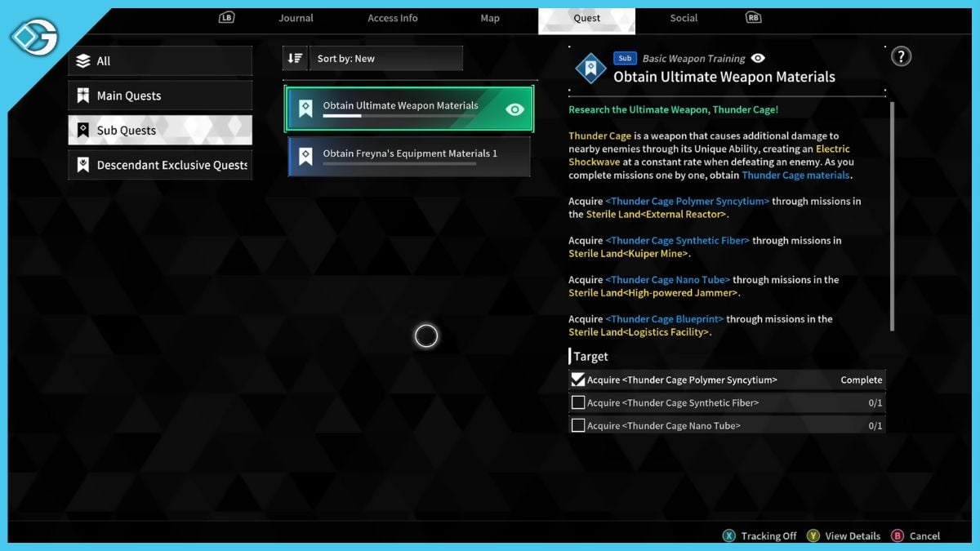
Task: Click Descendant Exclusive Quests badge icon
Action: click(82, 165)
